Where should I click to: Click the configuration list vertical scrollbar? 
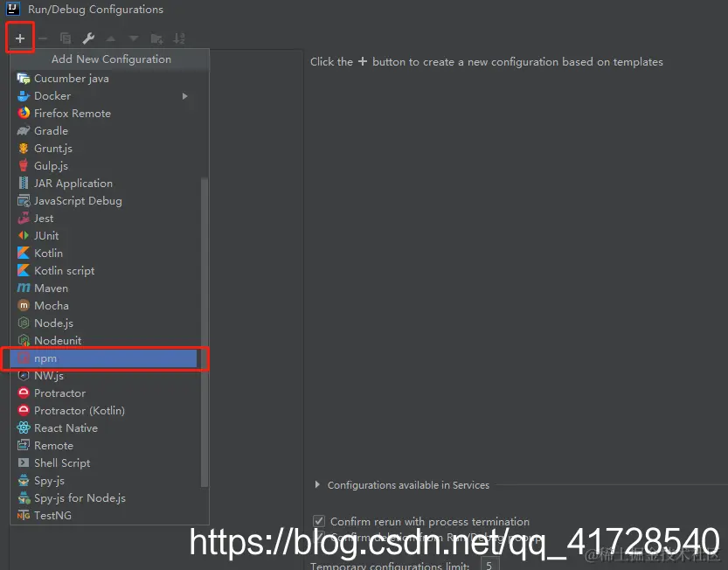point(205,331)
